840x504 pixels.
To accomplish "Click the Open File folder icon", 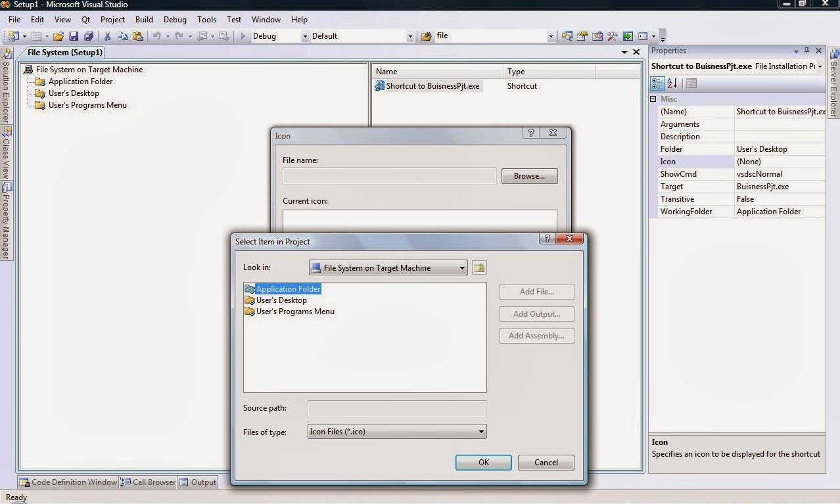I will click(x=58, y=36).
